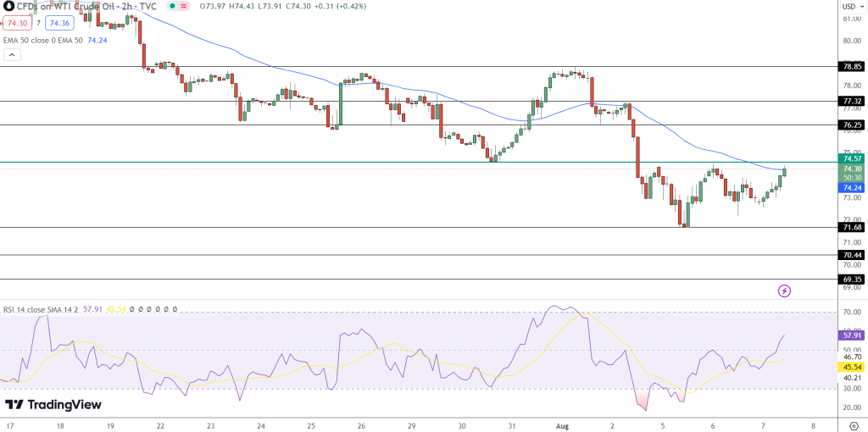Click the 71.68 support level label
Image resolution: width=868 pixels, height=432 pixels.
[x=851, y=227]
